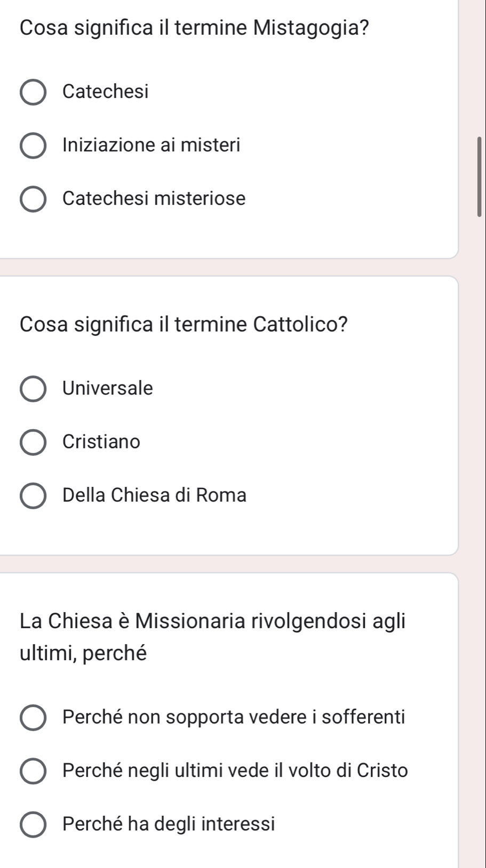Mark the 'Cristiano' radio option
Screen dimensions: 486x868
(x=33, y=442)
